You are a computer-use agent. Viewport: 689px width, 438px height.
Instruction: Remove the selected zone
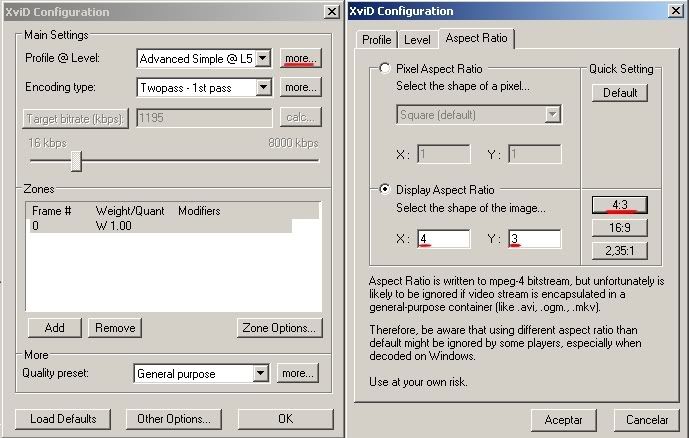tap(115, 328)
